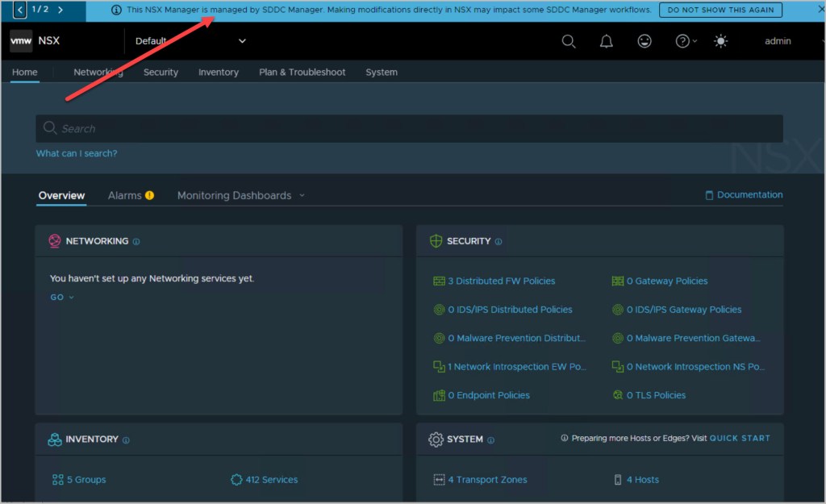Switch to Plan & Troubleshoot tab
The width and height of the screenshot is (826, 504).
coord(302,72)
